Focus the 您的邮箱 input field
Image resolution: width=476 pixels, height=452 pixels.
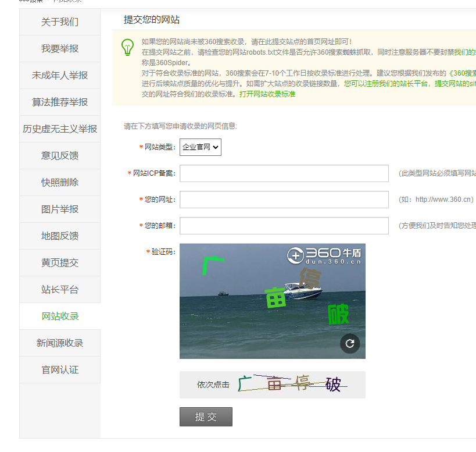point(284,225)
